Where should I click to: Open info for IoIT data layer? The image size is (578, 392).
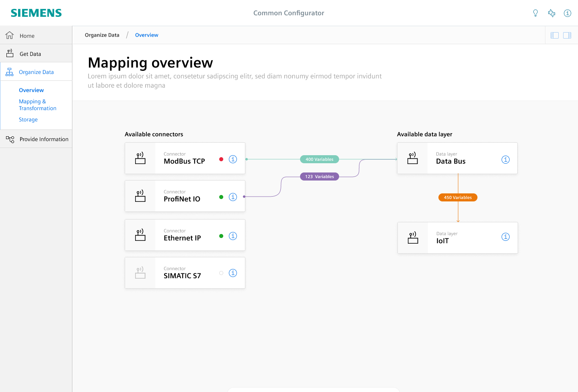(506, 237)
